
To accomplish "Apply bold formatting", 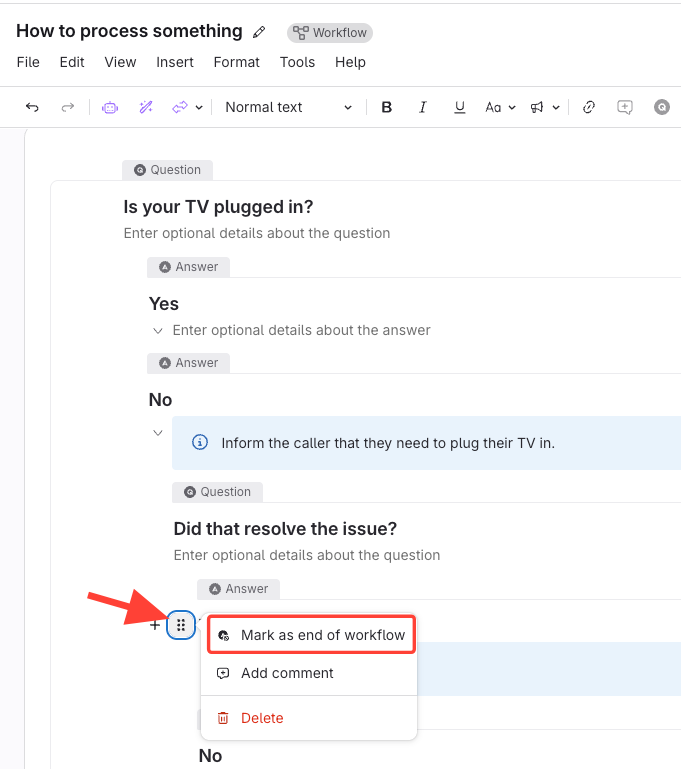I will (387, 107).
